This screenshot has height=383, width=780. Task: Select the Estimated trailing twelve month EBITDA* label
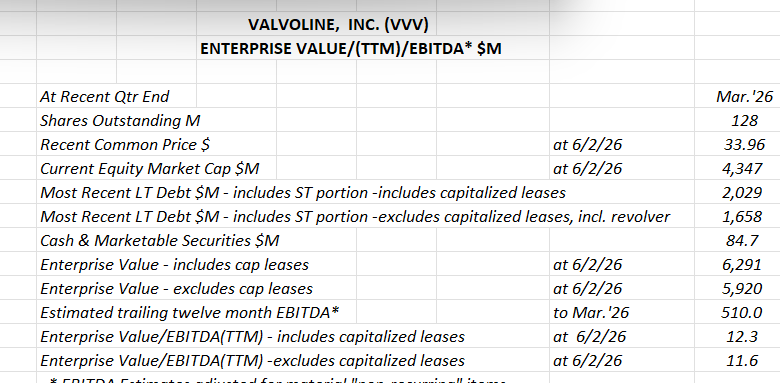(190, 312)
